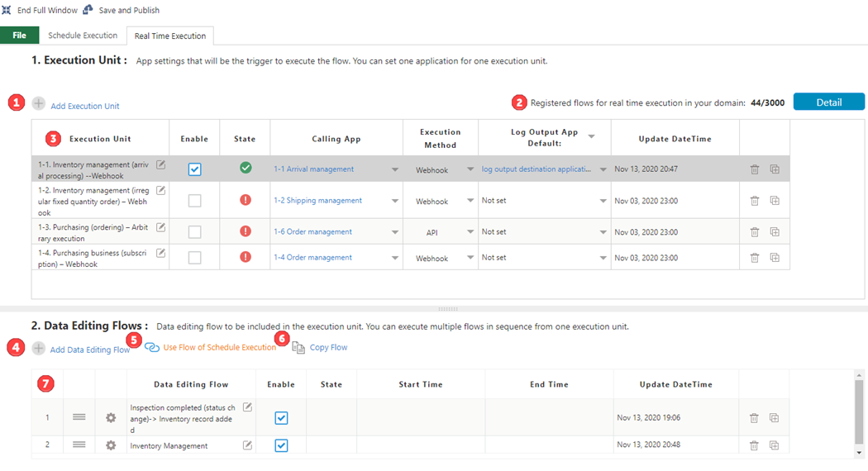Open Calling App dropdown for 1-6 Order management
The height and width of the screenshot is (471, 868).
click(394, 232)
